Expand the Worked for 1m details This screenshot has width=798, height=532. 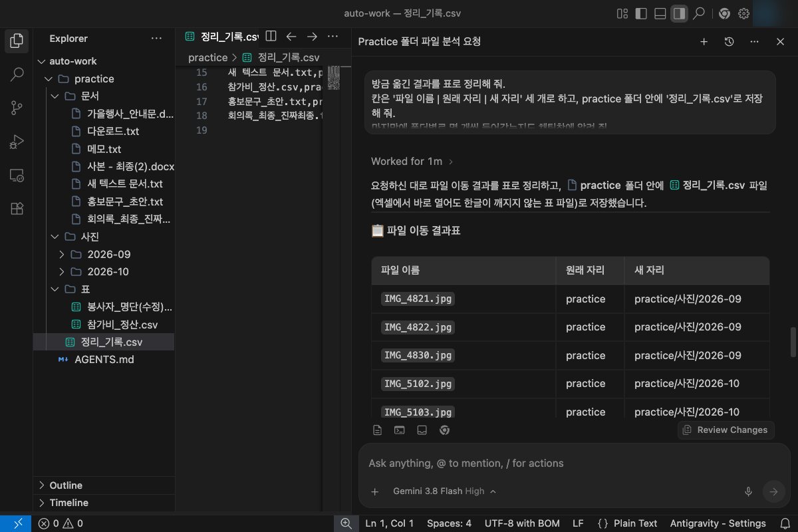pyautogui.click(x=412, y=161)
